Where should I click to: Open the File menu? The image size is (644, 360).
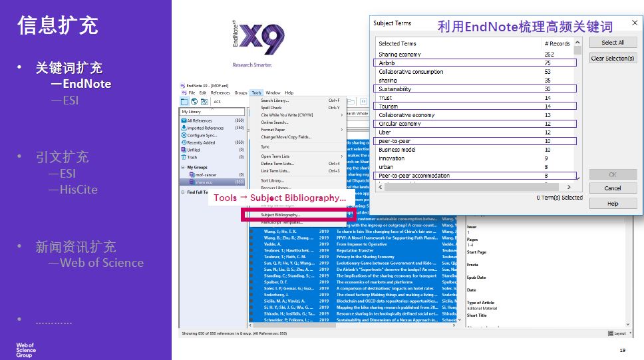(192, 93)
